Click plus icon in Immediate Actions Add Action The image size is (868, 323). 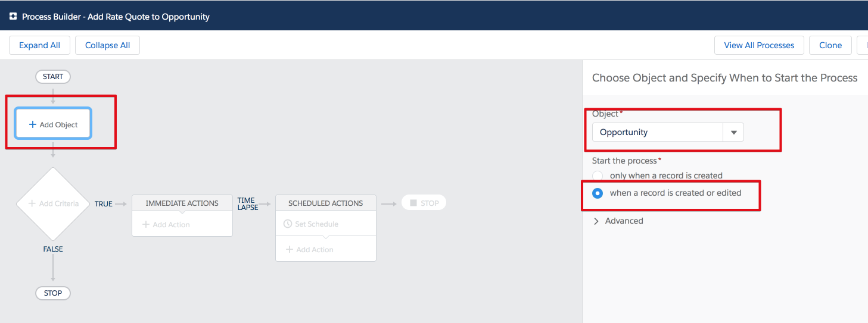(x=146, y=224)
